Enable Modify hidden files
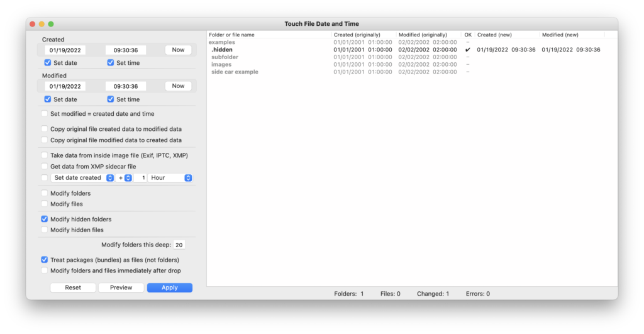Screen dimensions: 644x334 point(45,230)
